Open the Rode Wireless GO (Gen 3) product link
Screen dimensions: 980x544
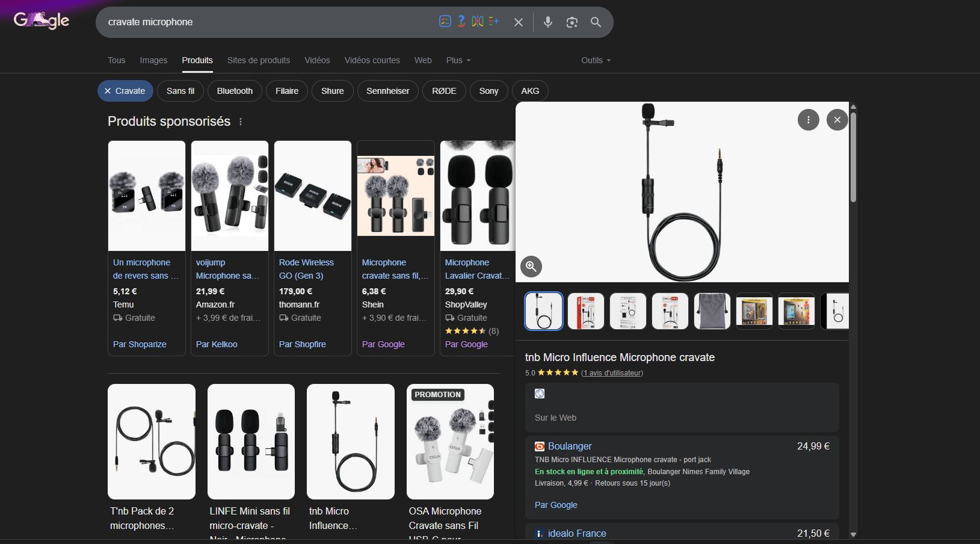tap(307, 269)
